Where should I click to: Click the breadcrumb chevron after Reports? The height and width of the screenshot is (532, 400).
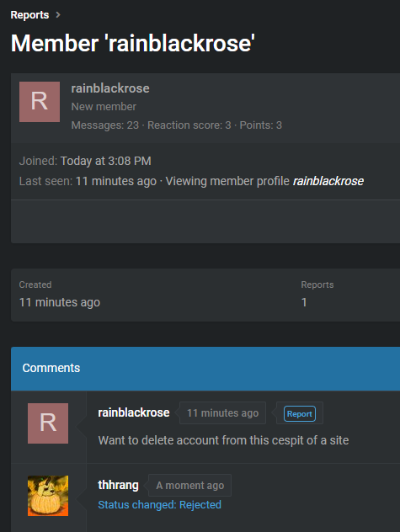point(58,14)
